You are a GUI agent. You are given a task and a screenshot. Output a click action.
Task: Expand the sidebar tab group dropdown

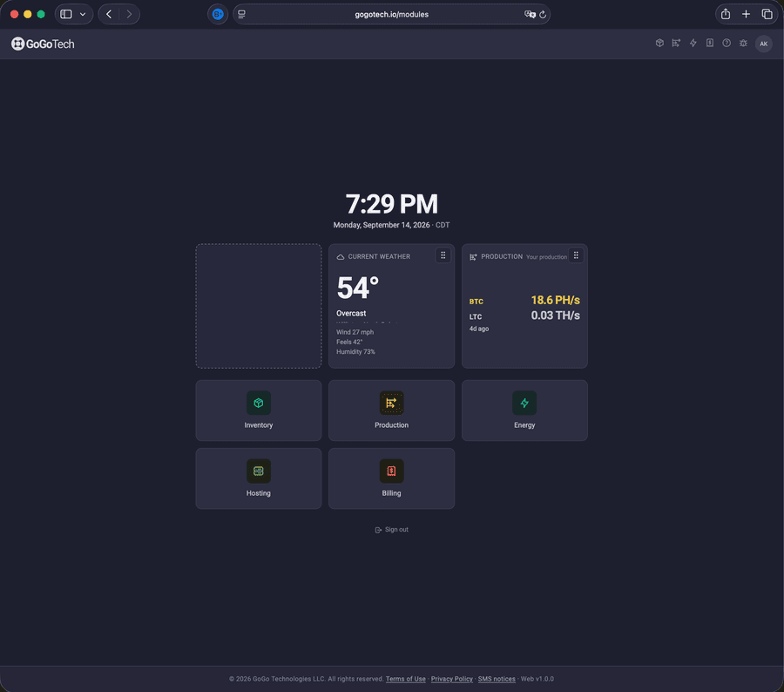pyautogui.click(x=83, y=14)
